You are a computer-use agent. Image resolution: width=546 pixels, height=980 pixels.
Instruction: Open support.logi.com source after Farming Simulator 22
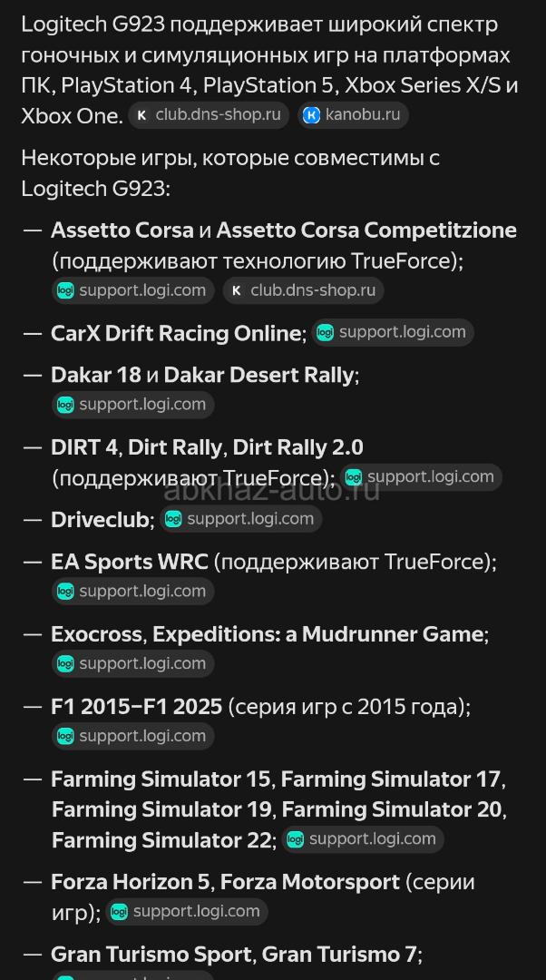coord(363,839)
